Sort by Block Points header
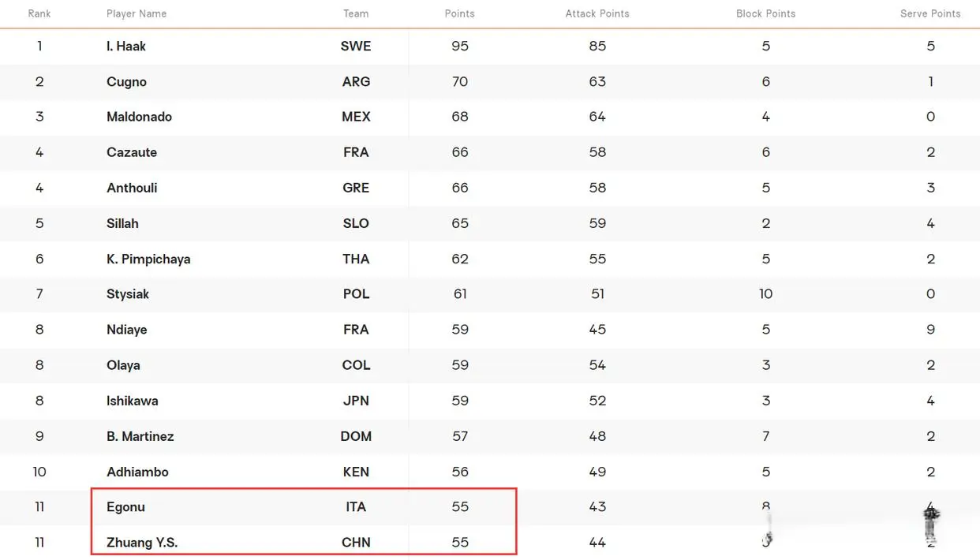 coord(765,13)
